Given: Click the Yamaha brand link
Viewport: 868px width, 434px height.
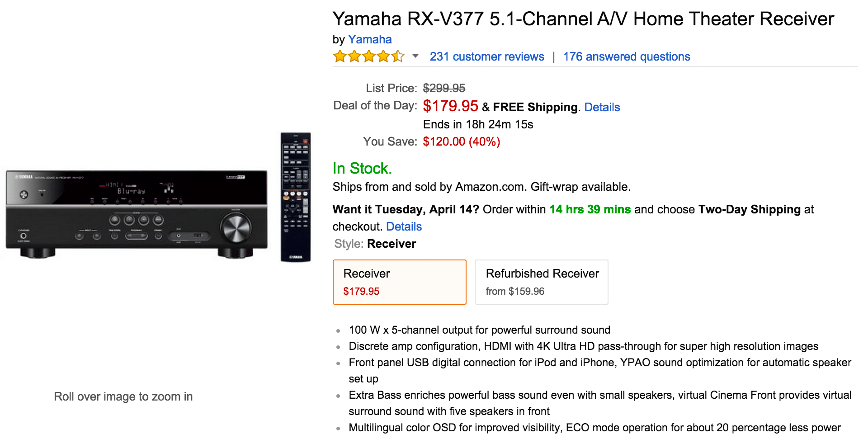Looking at the screenshot, I should point(369,39).
